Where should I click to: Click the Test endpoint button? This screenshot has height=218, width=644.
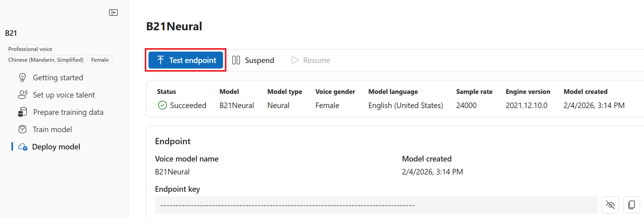pos(186,60)
